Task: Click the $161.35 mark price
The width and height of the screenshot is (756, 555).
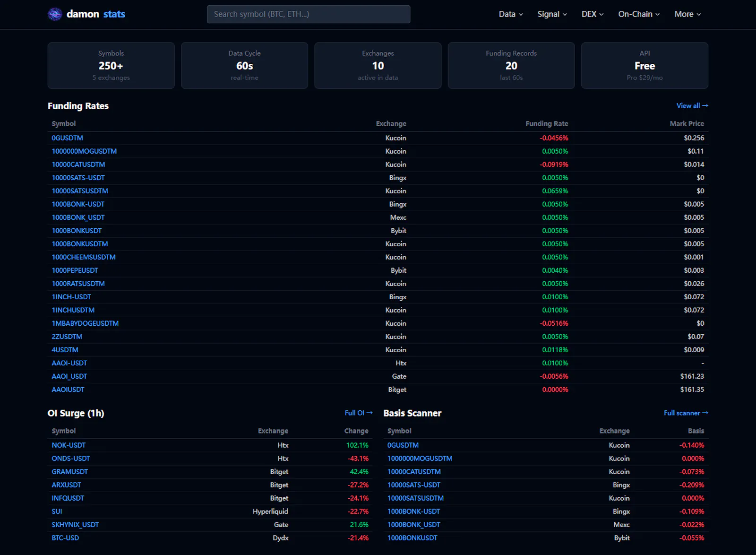Action: (692, 390)
